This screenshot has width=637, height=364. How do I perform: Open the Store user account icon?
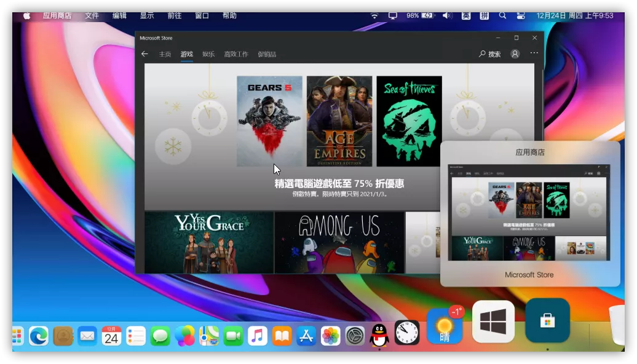point(515,53)
